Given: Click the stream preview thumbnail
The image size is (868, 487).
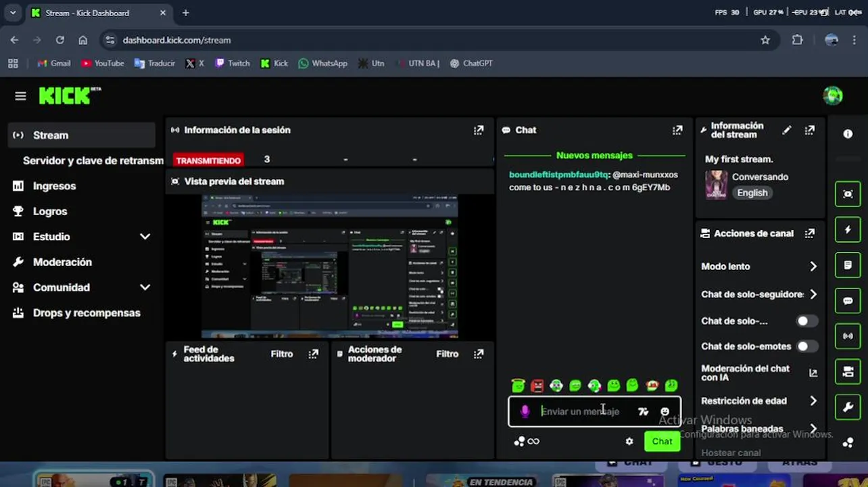Looking at the screenshot, I should (x=330, y=266).
